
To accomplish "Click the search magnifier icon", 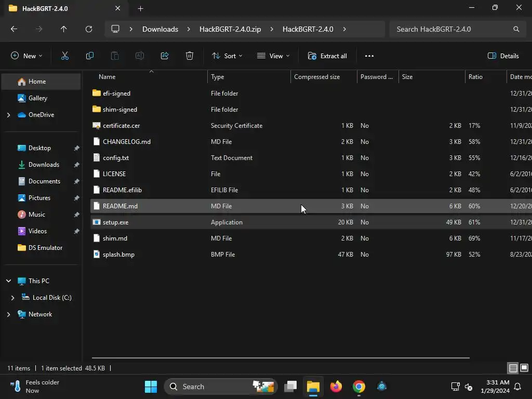I will [516, 29].
